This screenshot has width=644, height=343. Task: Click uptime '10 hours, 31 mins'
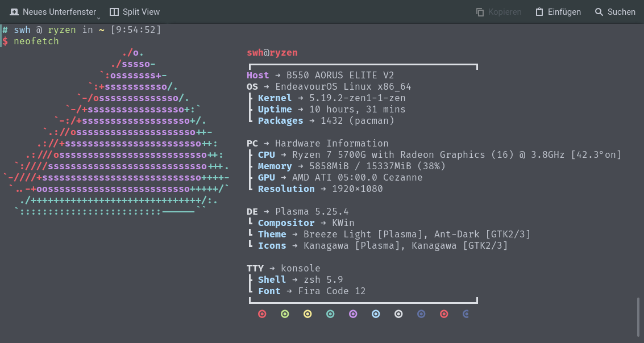click(358, 109)
